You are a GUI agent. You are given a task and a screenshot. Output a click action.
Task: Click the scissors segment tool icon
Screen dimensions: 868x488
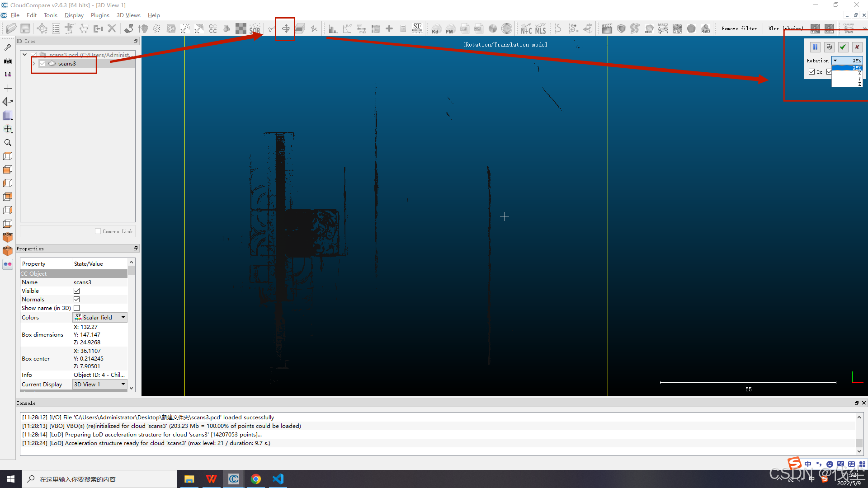point(271,29)
